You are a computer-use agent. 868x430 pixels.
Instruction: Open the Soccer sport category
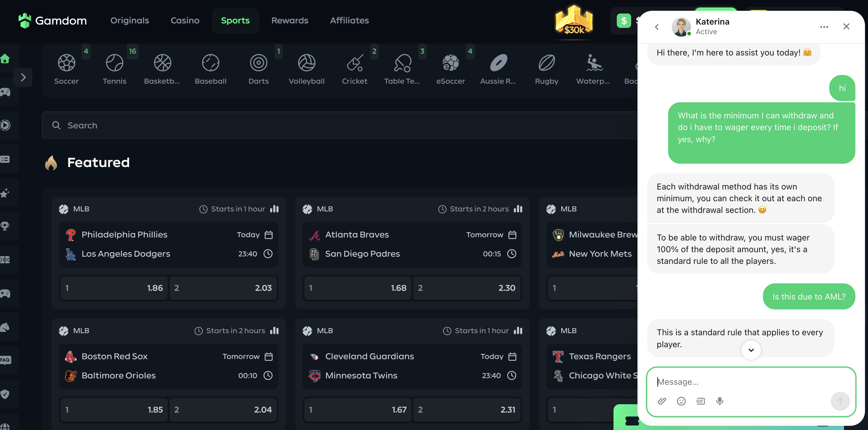66,70
